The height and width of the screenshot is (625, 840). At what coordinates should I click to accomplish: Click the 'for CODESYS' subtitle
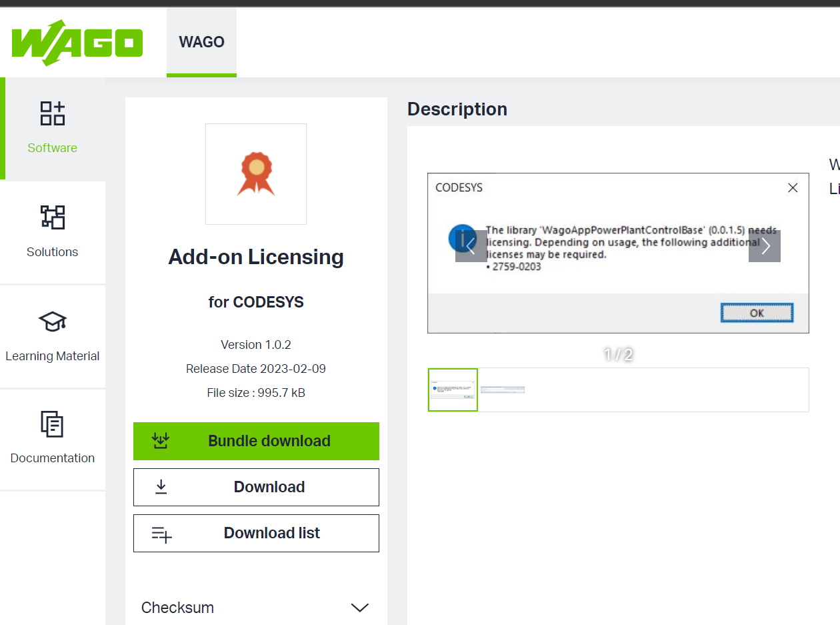coord(256,302)
